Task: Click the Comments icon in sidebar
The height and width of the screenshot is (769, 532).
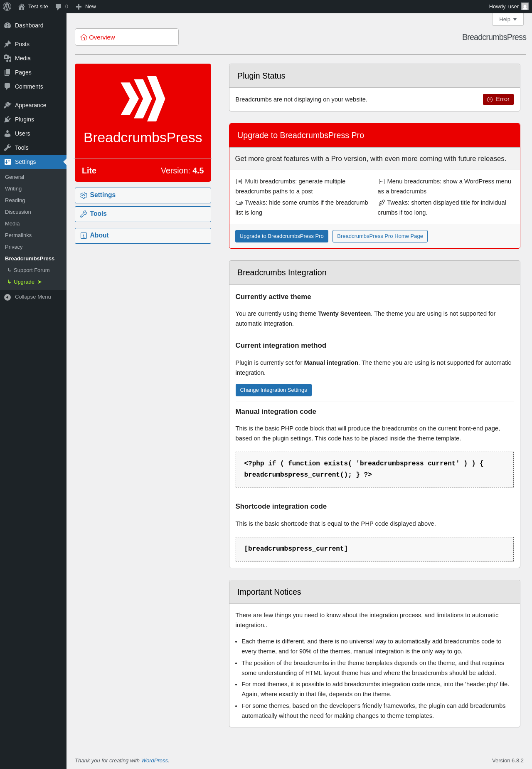Action: pyautogui.click(x=7, y=87)
